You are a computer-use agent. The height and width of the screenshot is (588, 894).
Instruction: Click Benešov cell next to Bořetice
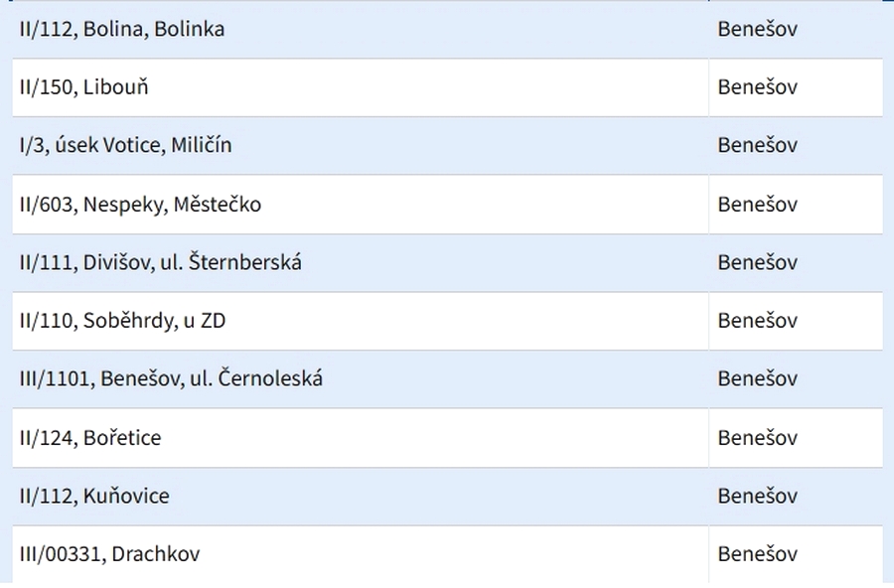758,438
